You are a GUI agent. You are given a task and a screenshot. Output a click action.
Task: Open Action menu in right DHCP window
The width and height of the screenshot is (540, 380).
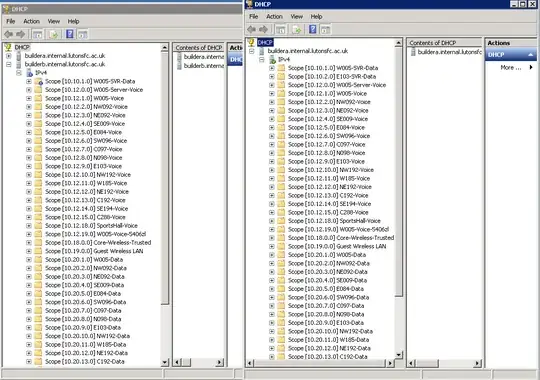(x=274, y=17)
